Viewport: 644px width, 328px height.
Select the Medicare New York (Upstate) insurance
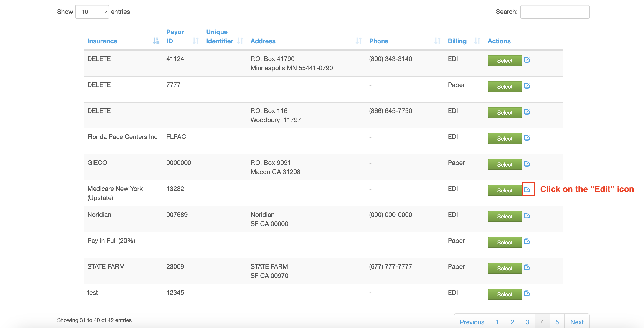[x=505, y=190]
